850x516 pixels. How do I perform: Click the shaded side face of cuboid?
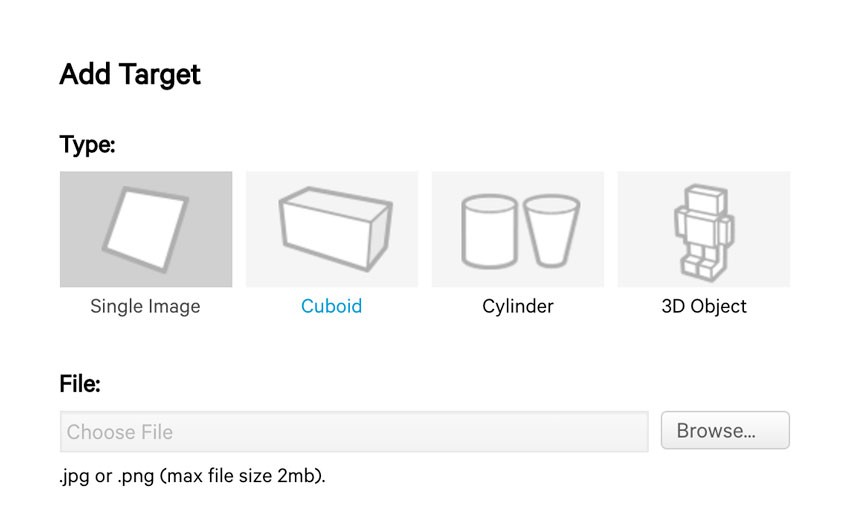379,238
